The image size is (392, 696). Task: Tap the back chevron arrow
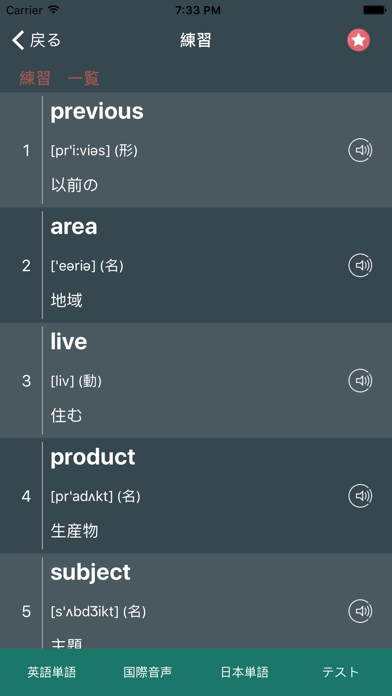click(18, 40)
